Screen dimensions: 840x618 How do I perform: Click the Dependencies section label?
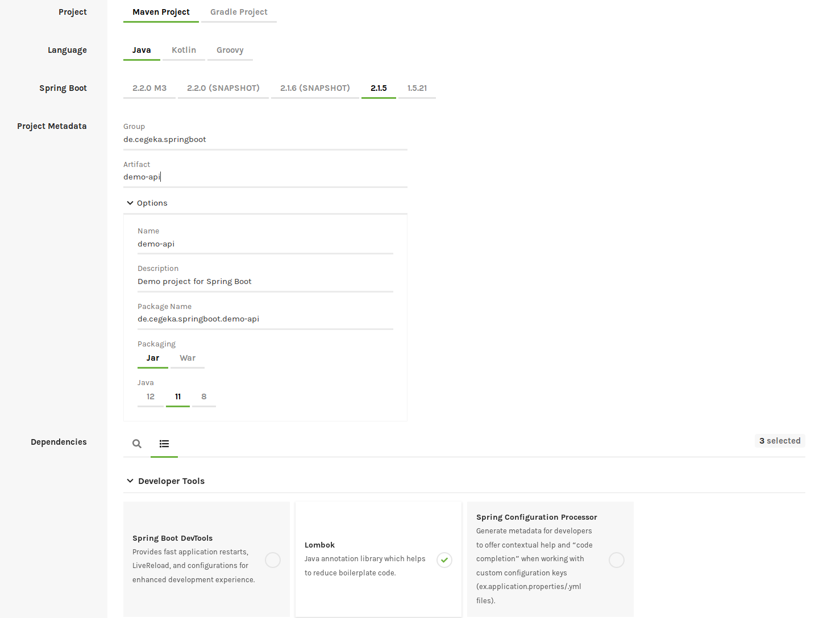tap(59, 442)
